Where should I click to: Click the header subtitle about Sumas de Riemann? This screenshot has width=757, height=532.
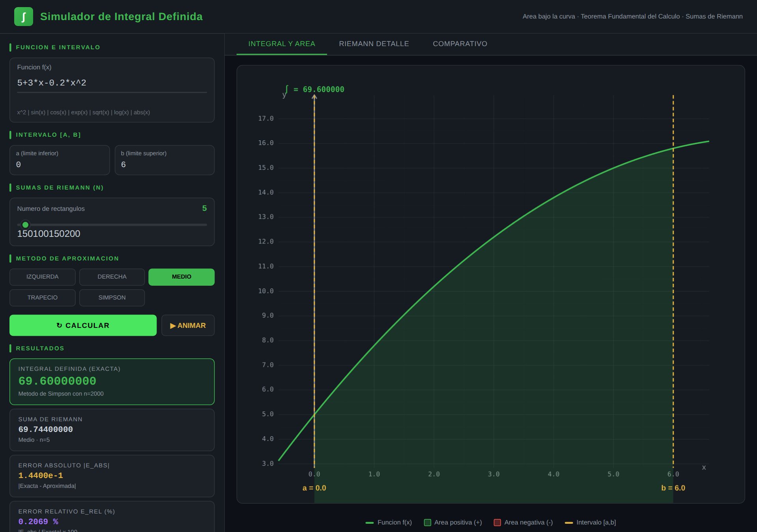click(632, 17)
